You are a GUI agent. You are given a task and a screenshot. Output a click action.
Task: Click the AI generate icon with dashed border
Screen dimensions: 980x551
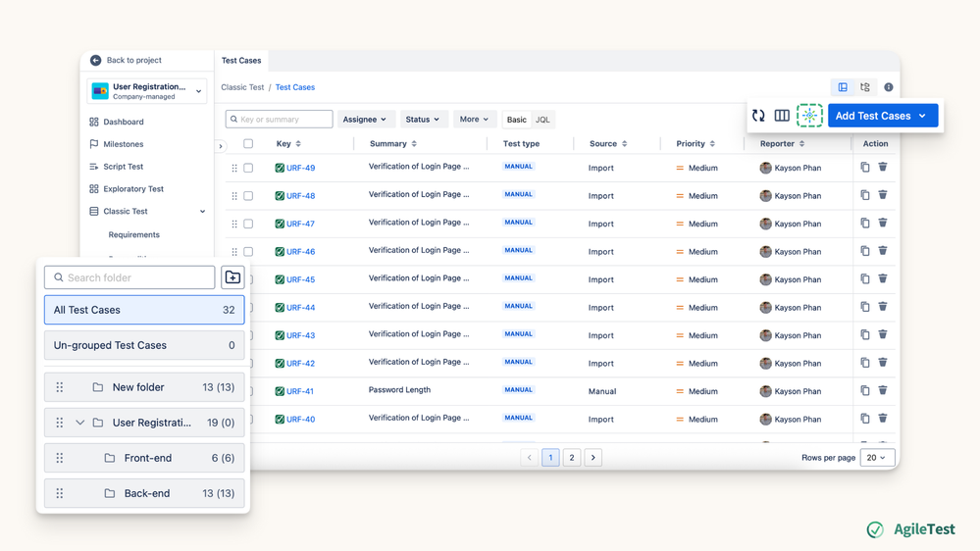coord(809,116)
